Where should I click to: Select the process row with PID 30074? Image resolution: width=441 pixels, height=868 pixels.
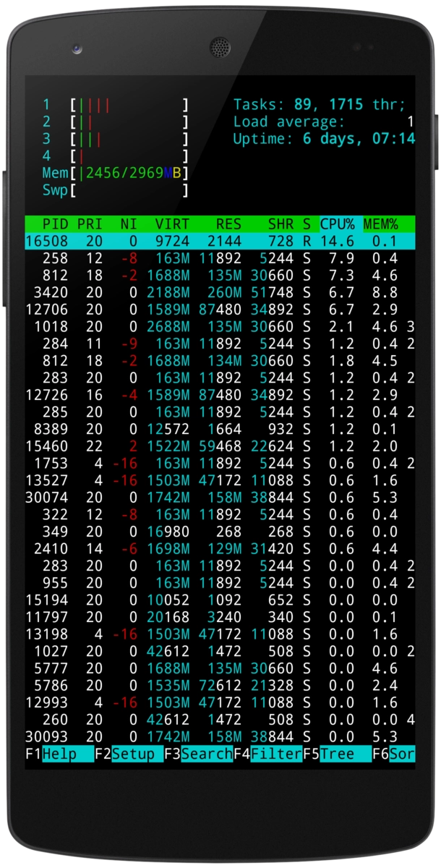click(x=217, y=497)
